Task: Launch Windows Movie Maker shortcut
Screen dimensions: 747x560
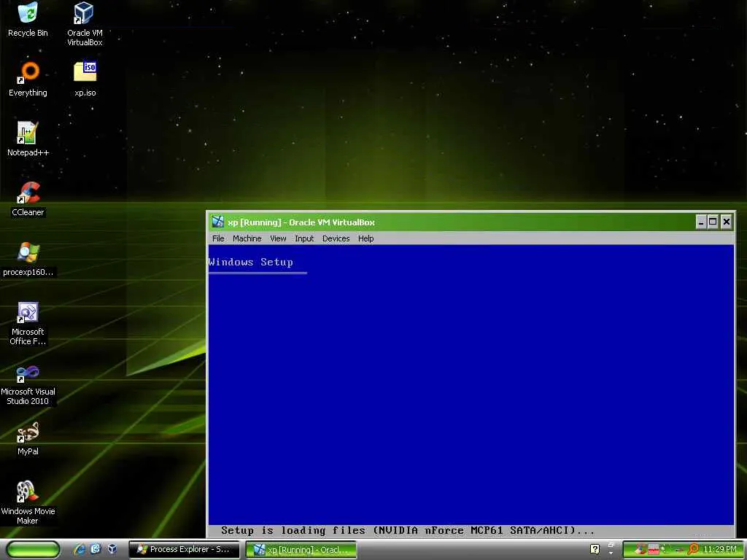Action: [x=28, y=502]
